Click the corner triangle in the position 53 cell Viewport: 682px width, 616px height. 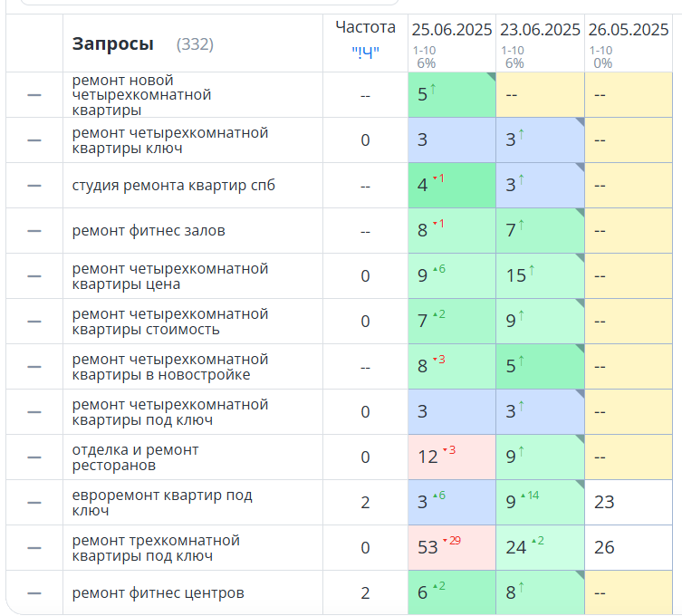tap(491, 530)
